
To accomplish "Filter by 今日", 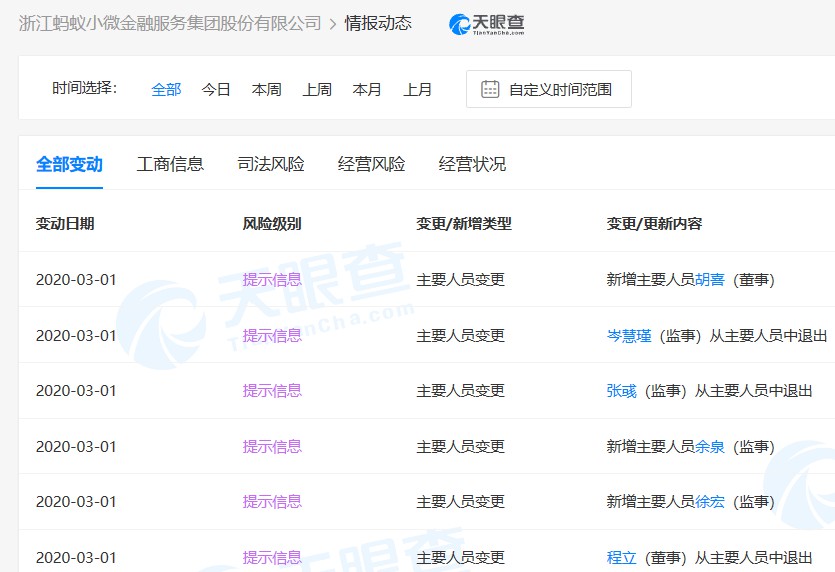I will [x=216, y=89].
